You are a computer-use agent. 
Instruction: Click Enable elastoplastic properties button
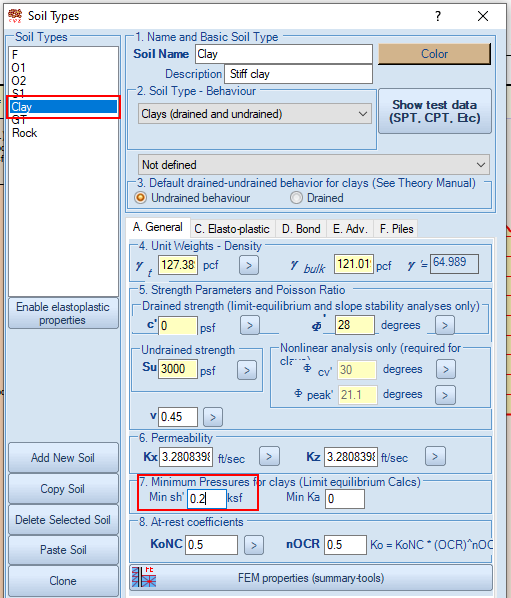pos(63,313)
